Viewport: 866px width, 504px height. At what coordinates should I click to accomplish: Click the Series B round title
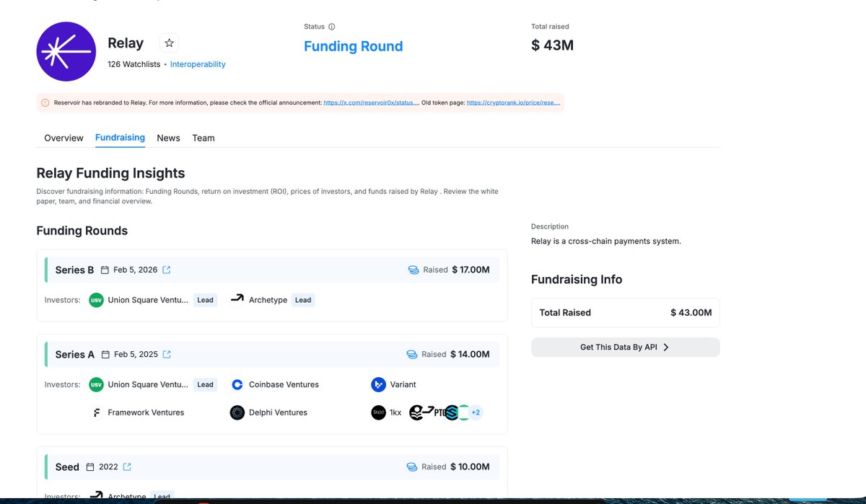(x=74, y=270)
